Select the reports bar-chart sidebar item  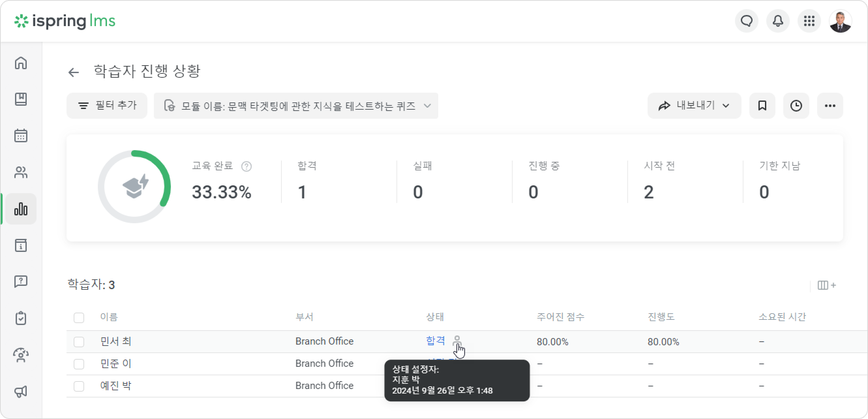21,209
